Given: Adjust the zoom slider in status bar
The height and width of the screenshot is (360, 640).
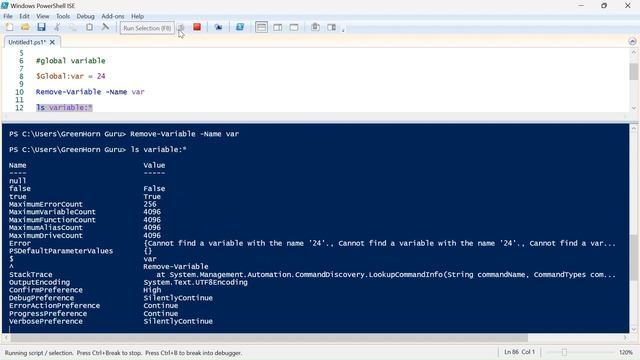Looking at the screenshot, I should tap(564, 352).
